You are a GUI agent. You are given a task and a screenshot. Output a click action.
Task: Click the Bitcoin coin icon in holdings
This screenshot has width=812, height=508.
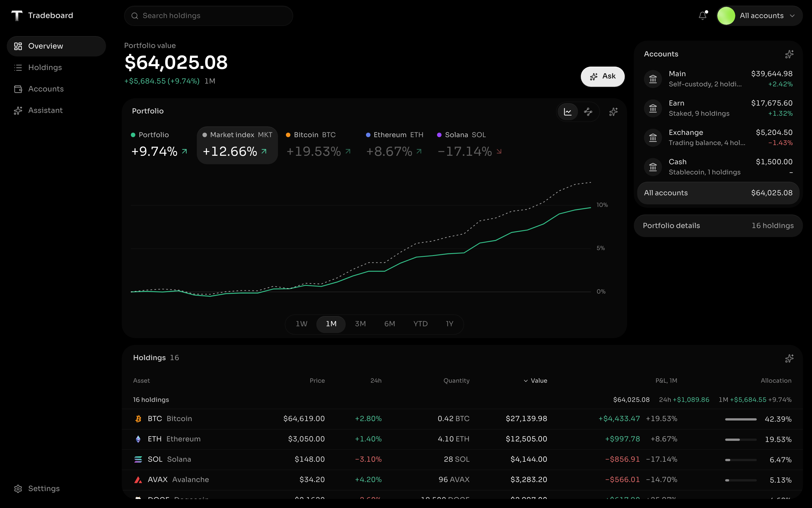[x=138, y=419]
